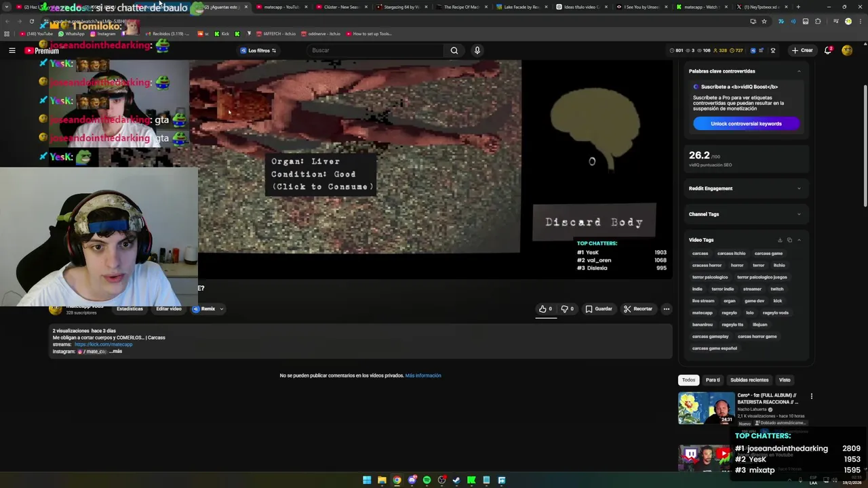Save video with Guardar button
Screen dimensions: 868x488
click(x=599, y=309)
